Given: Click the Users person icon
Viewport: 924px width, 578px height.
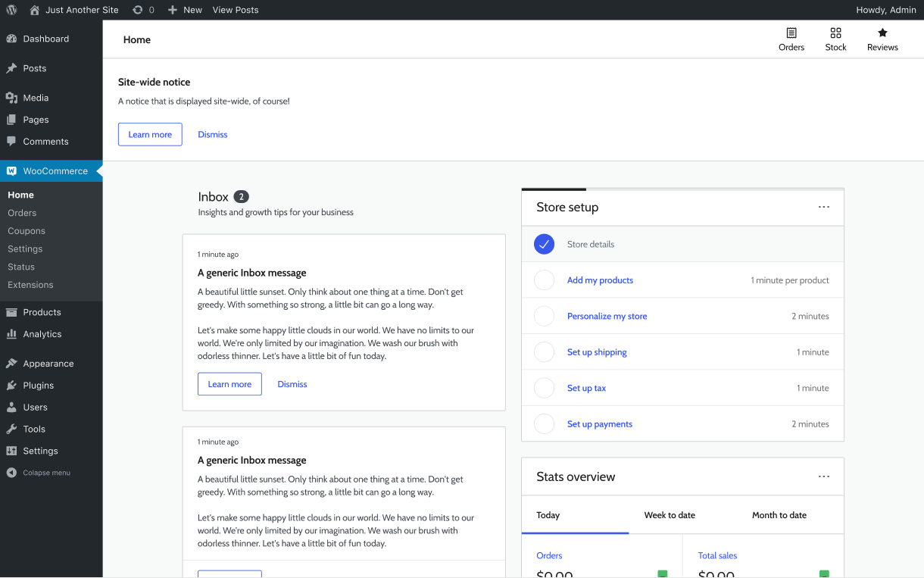Looking at the screenshot, I should click(x=11, y=407).
